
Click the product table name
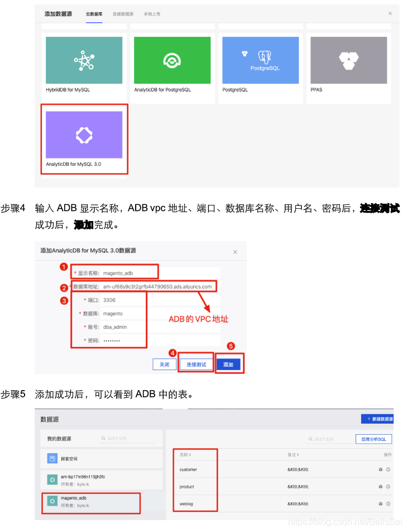pyautogui.click(x=186, y=487)
